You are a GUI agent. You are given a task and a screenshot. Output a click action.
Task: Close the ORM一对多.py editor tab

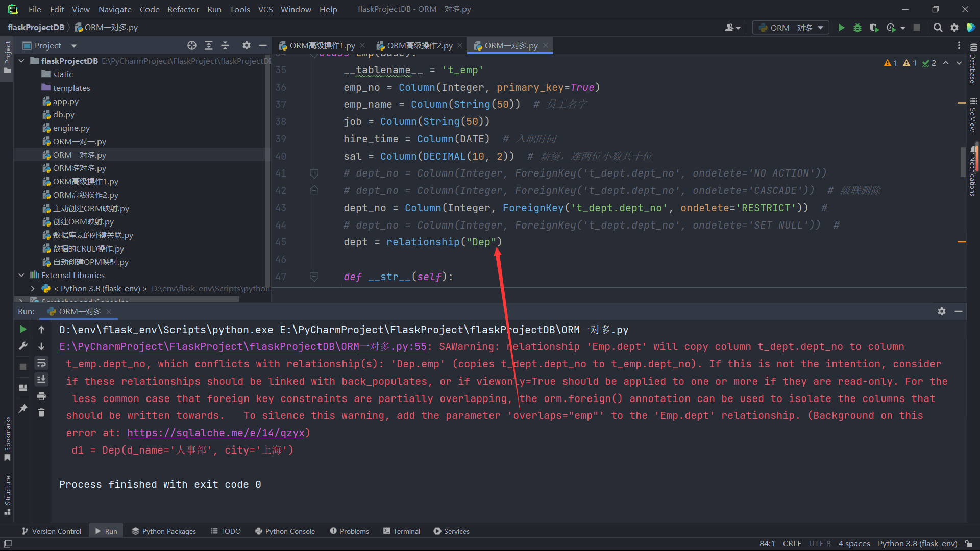click(546, 45)
